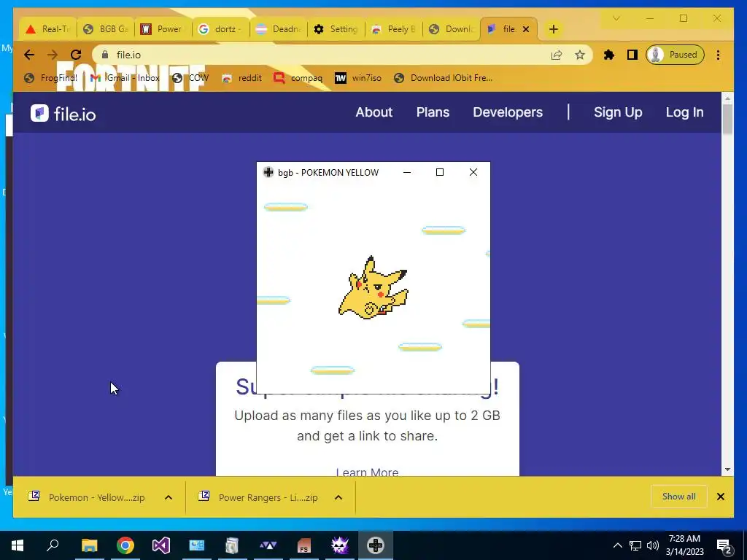Open Visual Studio from taskbar
747x560 pixels.
(161, 545)
